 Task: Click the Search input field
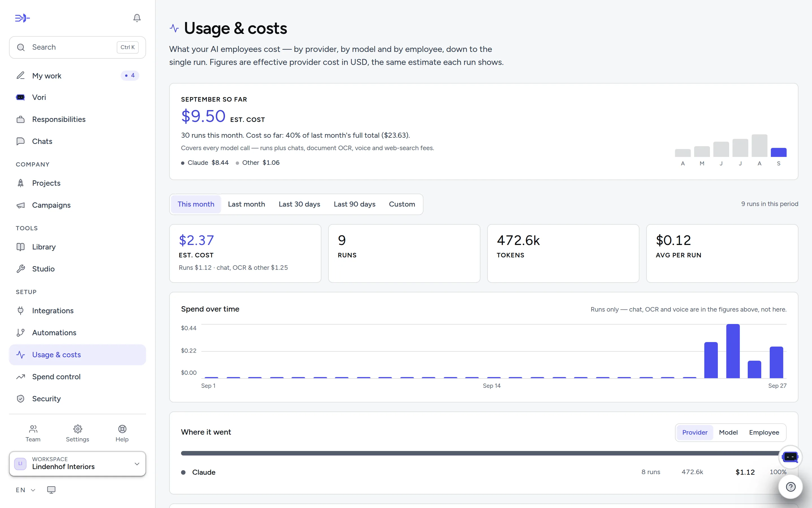click(x=78, y=47)
